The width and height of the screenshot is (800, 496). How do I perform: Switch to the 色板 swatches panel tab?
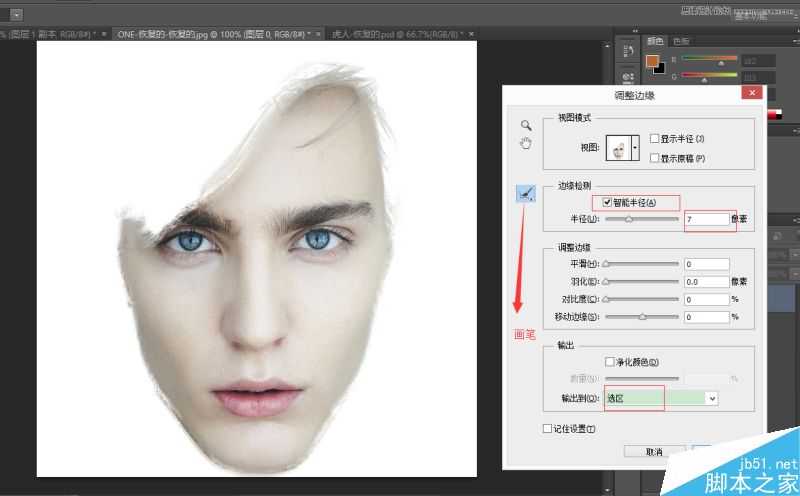[x=682, y=41]
